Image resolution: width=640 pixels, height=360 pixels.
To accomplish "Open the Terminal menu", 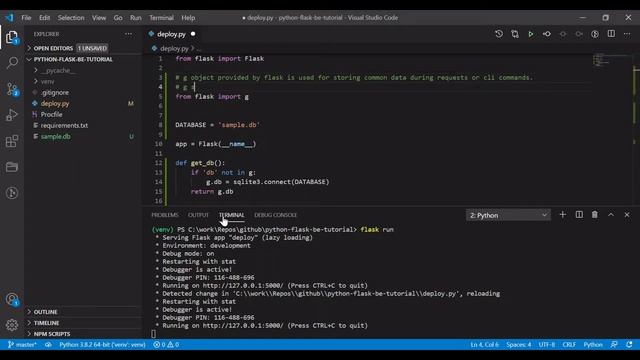I will point(161,18).
